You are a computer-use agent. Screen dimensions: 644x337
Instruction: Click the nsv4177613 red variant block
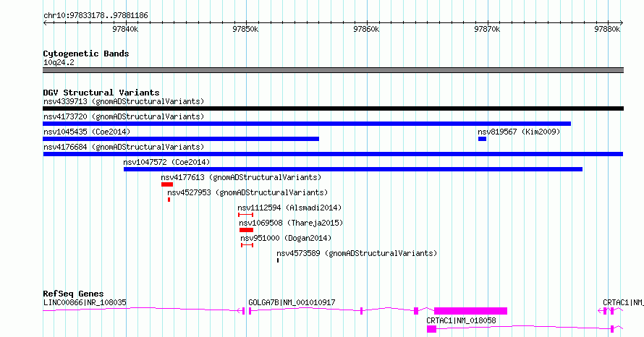pos(167,184)
